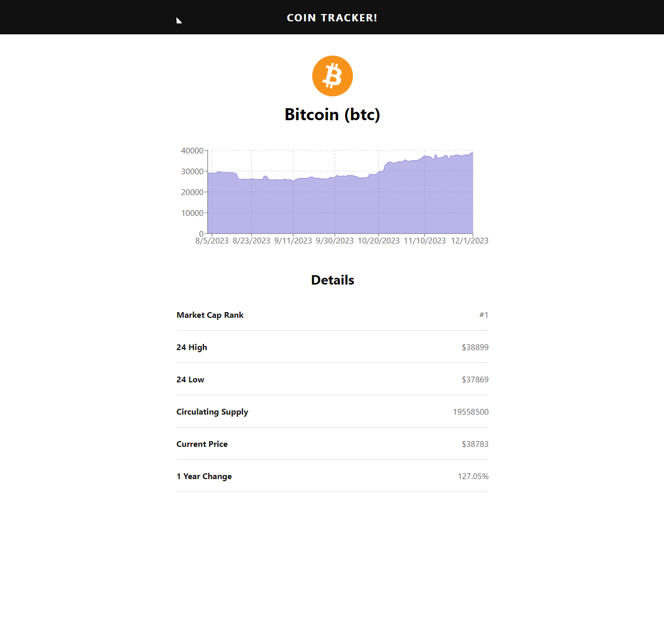Click the Current Price label
The image size is (664, 644).
point(202,444)
